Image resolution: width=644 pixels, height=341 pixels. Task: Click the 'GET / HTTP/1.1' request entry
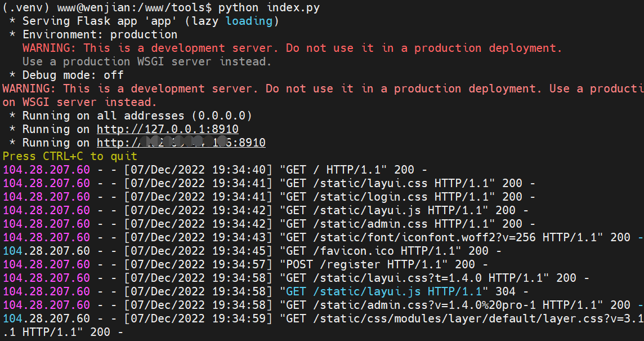(333, 170)
